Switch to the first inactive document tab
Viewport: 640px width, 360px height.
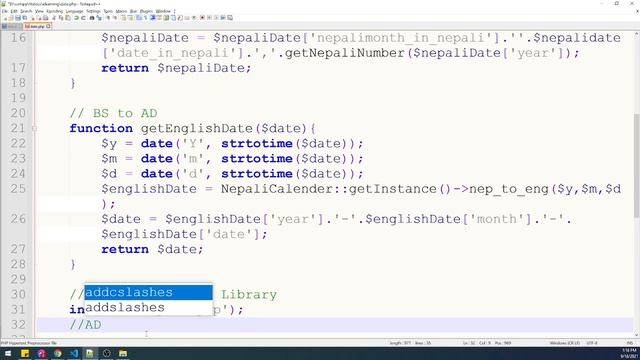pos(12,26)
